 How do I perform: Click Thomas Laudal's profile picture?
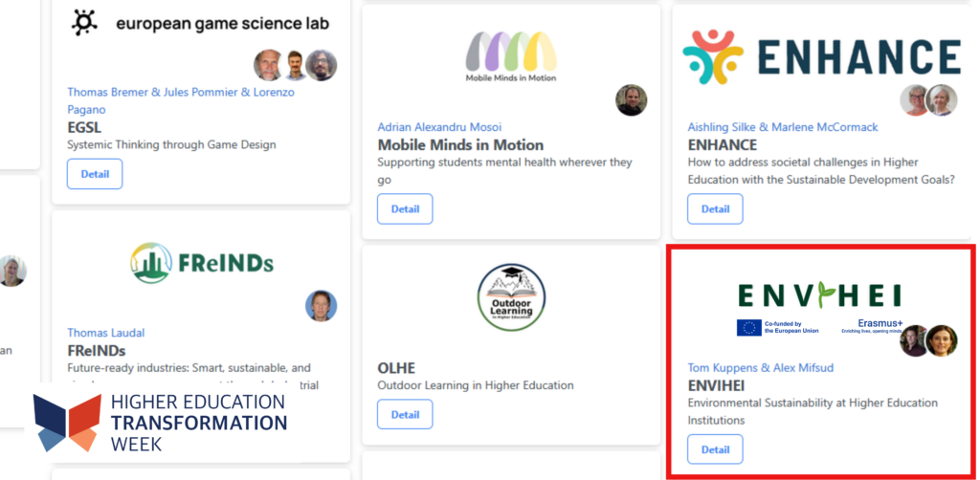[x=322, y=306]
